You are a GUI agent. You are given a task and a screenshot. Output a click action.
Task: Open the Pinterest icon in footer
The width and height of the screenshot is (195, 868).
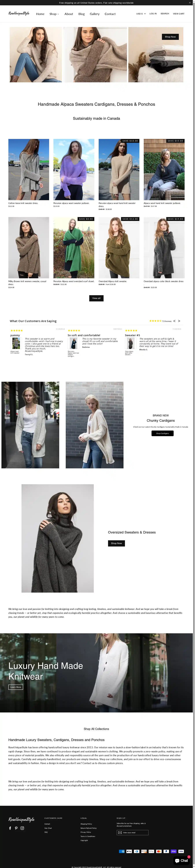click(16, 828)
